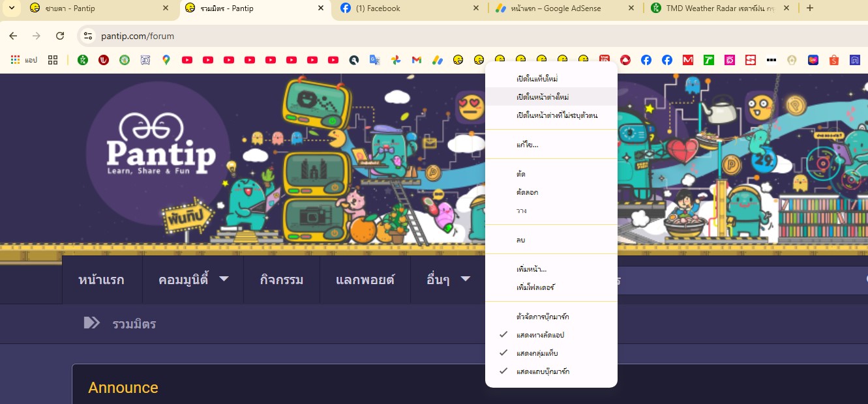Viewport: 868px width, 404px height.
Task: Open the Google Maps bookmark
Action: pos(166,60)
